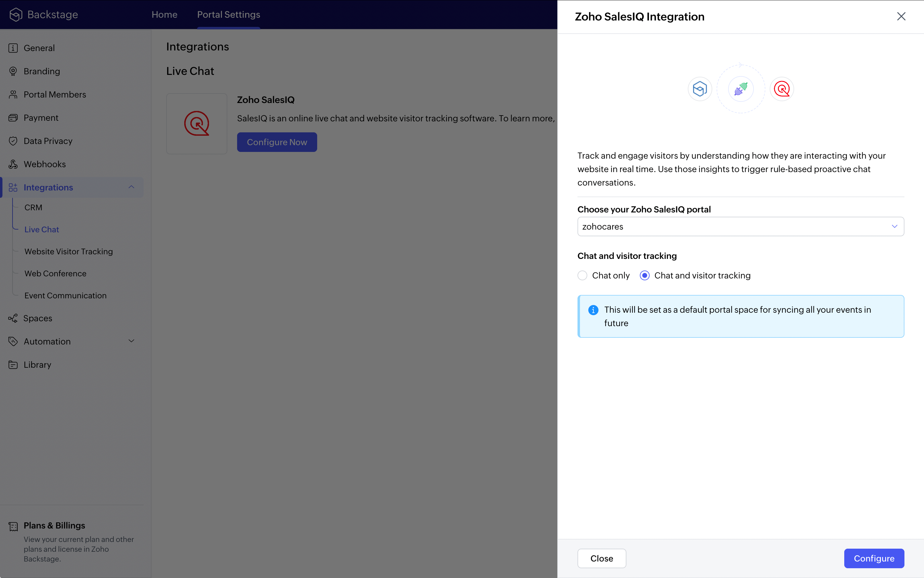The width and height of the screenshot is (924, 578).
Task: Click the Branding icon in sidebar
Action: coord(13,71)
